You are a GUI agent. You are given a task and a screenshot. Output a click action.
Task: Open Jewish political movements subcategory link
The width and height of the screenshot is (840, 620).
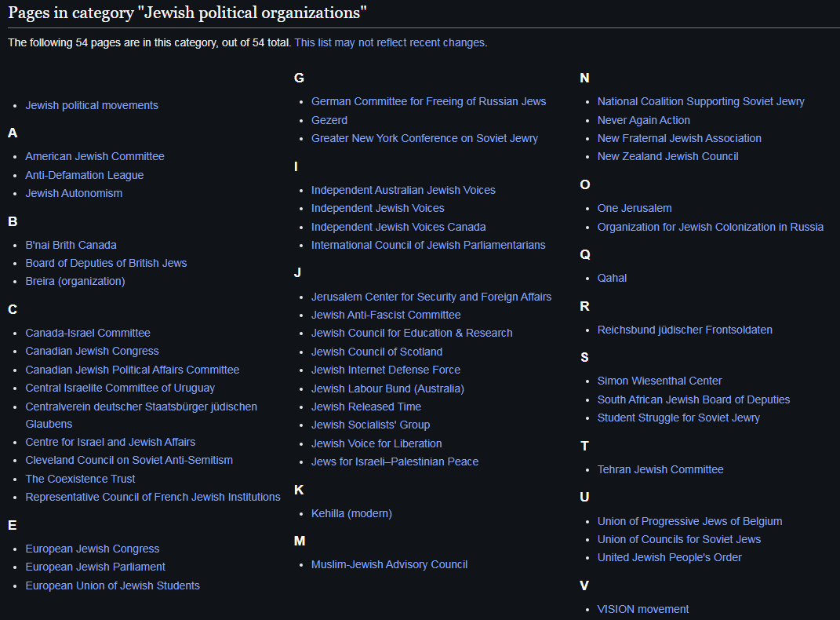(x=92, y=106)
